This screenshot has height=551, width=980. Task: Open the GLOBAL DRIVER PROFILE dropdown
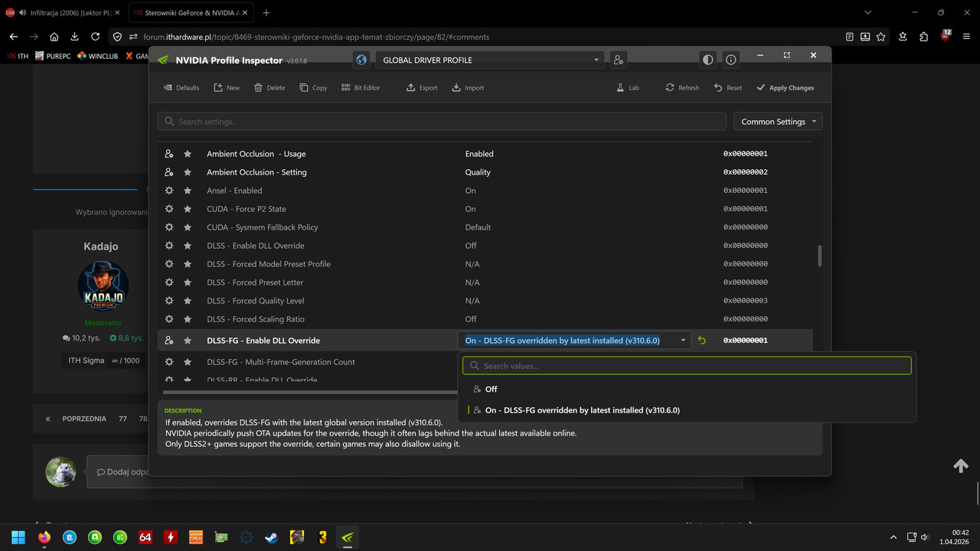(490, 60)
